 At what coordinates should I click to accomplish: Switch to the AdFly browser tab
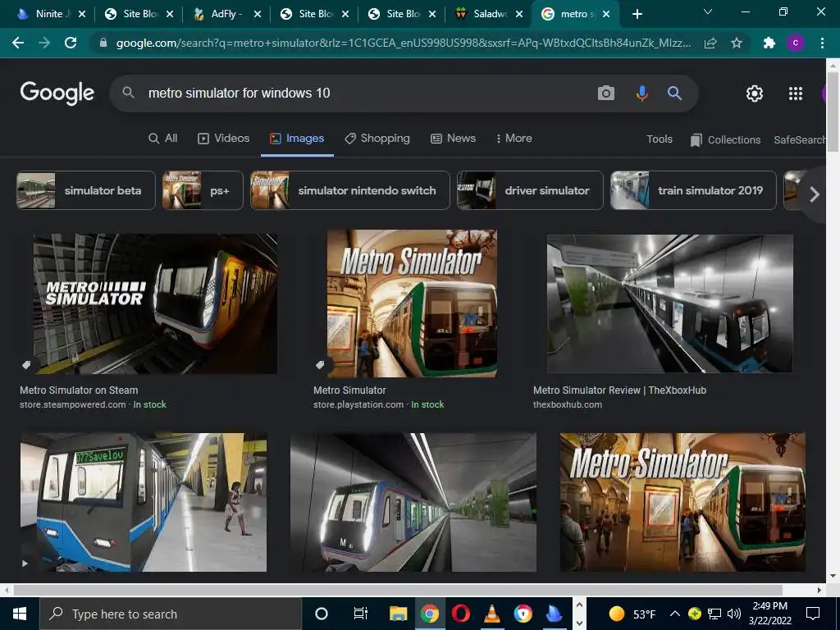click(225, 14)
